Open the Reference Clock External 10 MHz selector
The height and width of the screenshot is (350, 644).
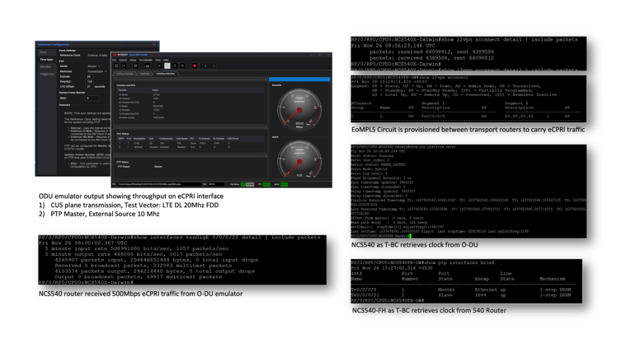click(x=98, y=55)
